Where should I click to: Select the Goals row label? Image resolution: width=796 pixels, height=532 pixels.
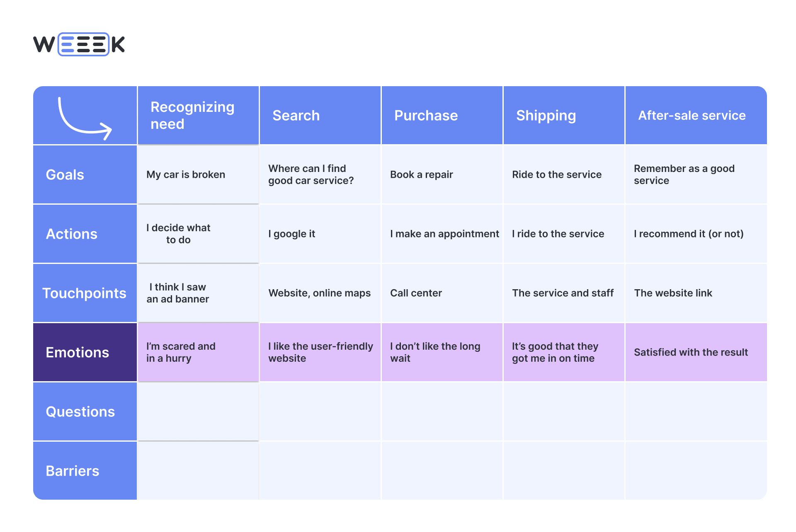click(65, 175)
